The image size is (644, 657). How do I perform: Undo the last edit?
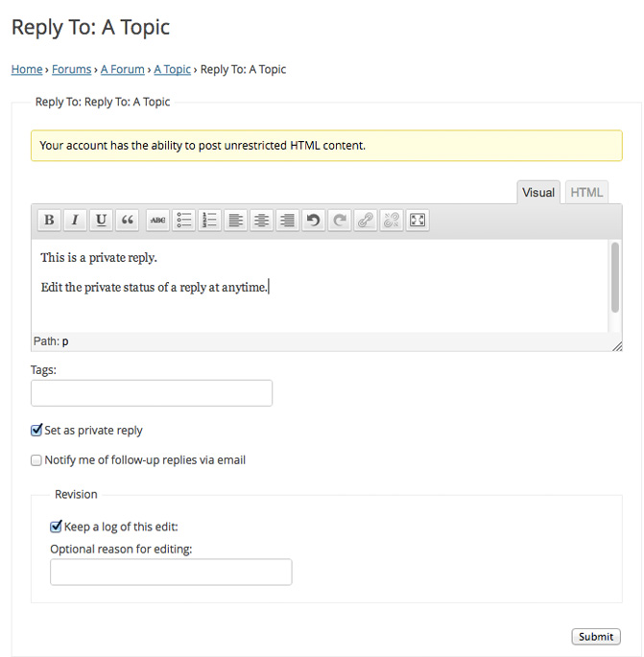point(313,221)
